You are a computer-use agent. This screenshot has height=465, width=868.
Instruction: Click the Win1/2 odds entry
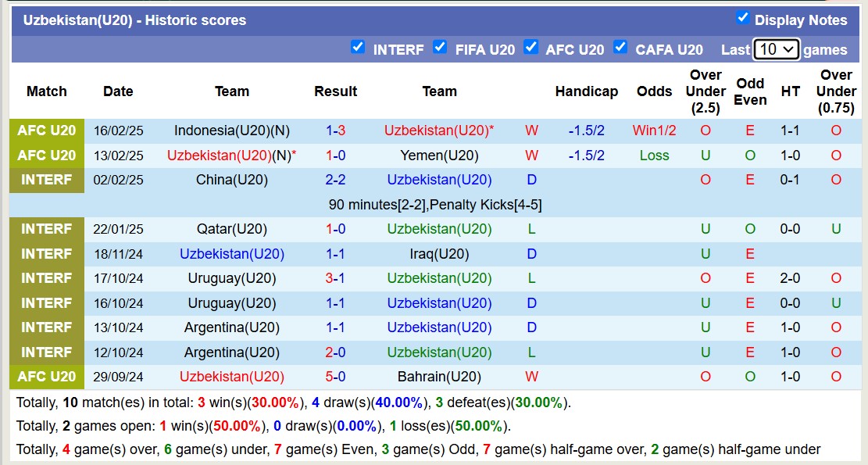(x=654, y=130)
